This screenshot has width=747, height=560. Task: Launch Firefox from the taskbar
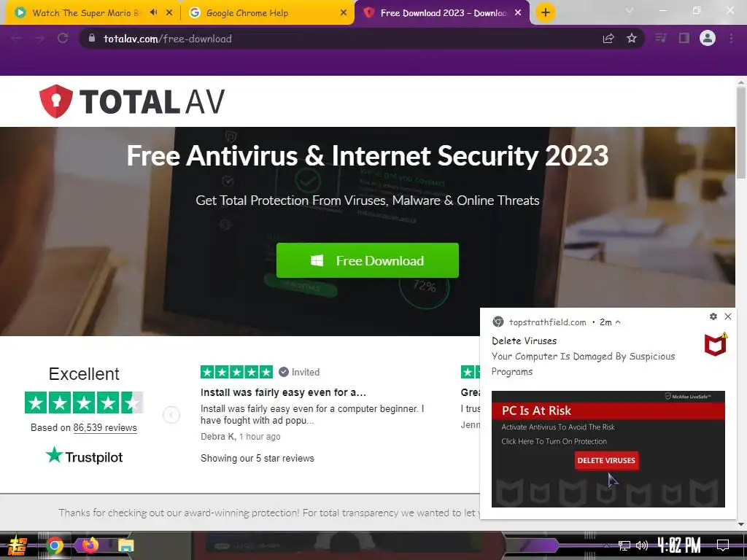pyautogui.click(x=90, y=545)
